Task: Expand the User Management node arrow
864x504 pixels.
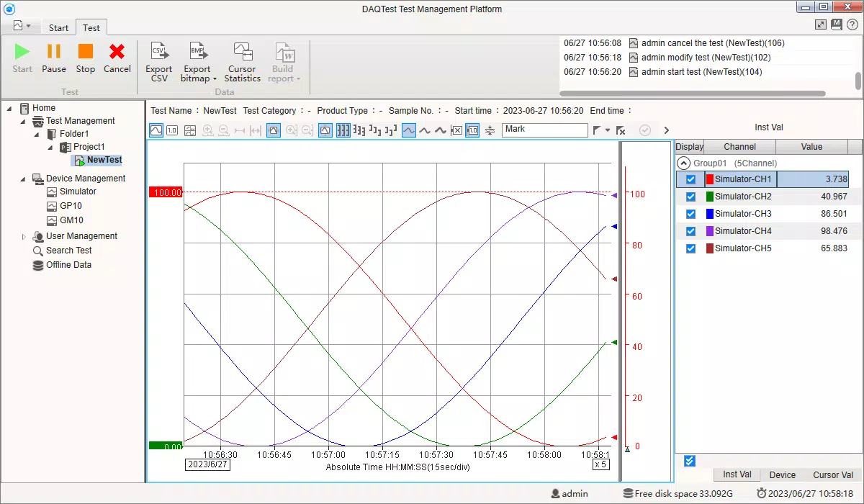Action: click(x=24, y=236)
